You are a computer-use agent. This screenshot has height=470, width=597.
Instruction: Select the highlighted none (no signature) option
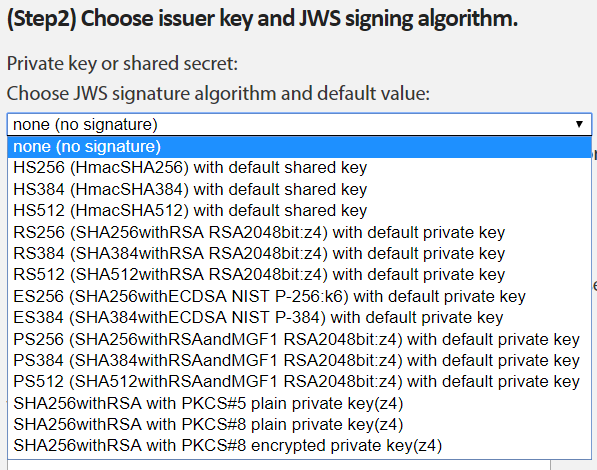(x=300, y=147)
